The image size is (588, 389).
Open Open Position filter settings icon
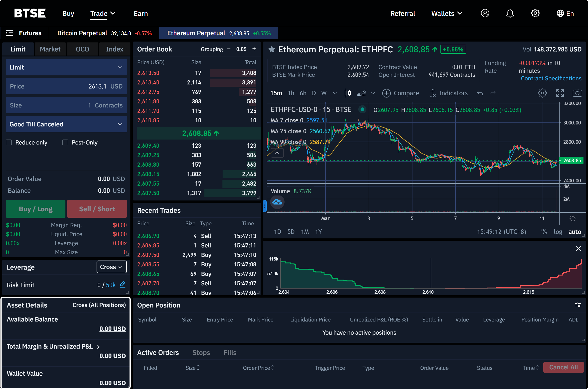click(x=578, y=305)
